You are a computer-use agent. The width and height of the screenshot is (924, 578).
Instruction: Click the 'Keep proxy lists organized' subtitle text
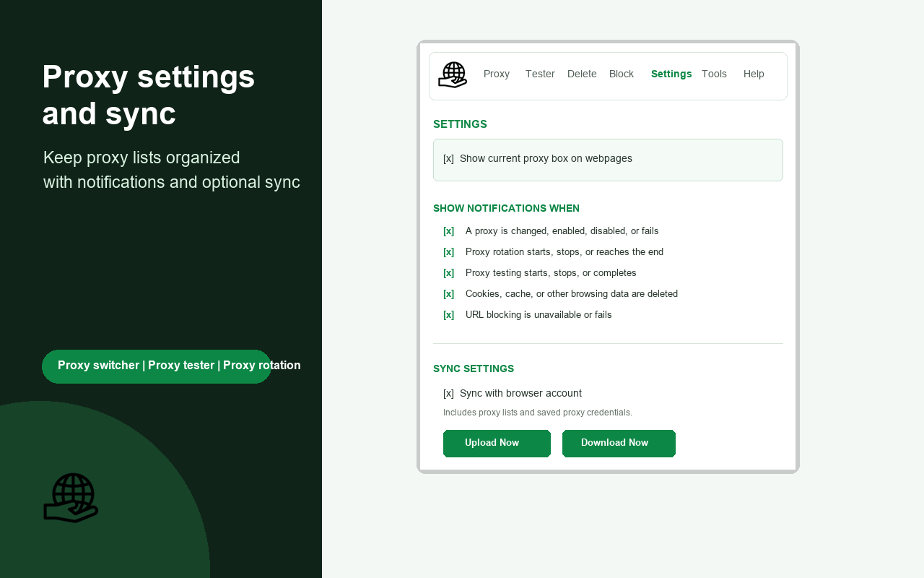pos(141,158)
